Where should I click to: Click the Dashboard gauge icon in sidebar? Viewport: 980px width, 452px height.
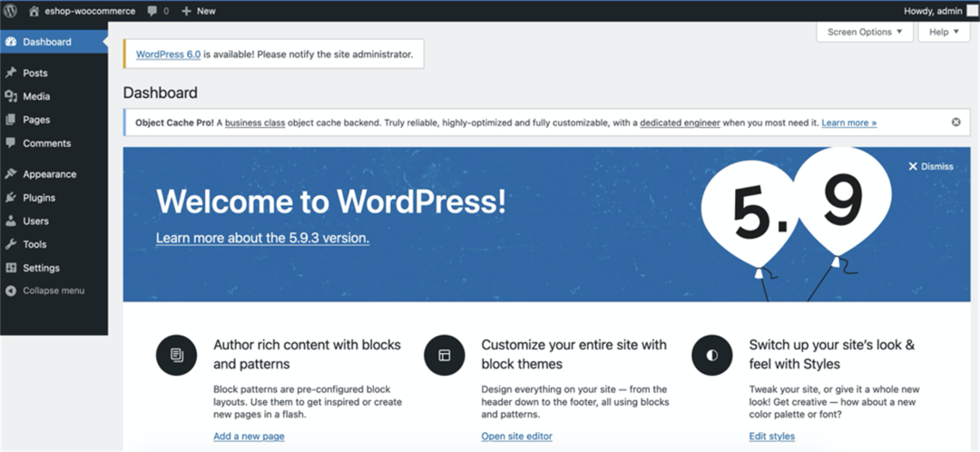(x=11, y=42)
